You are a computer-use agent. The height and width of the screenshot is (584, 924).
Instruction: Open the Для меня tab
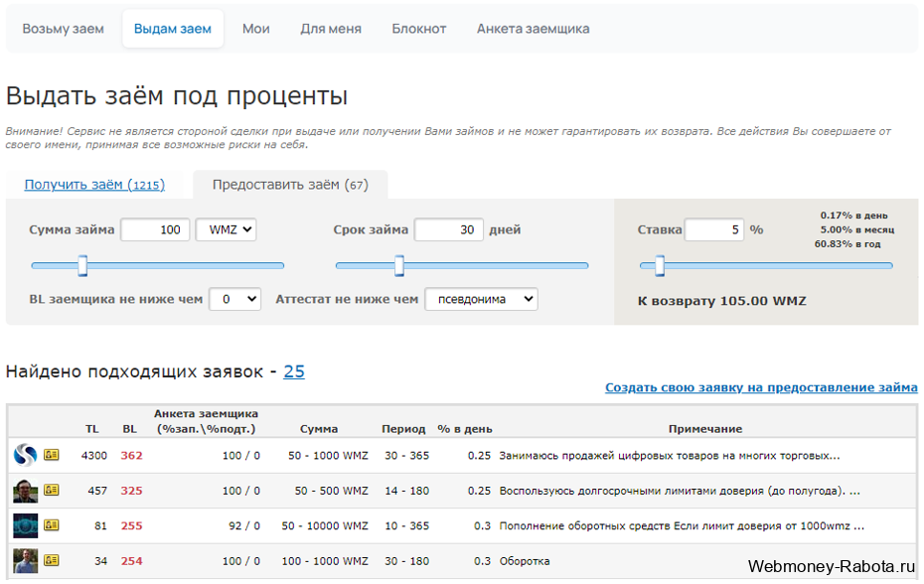click(331, 28)
